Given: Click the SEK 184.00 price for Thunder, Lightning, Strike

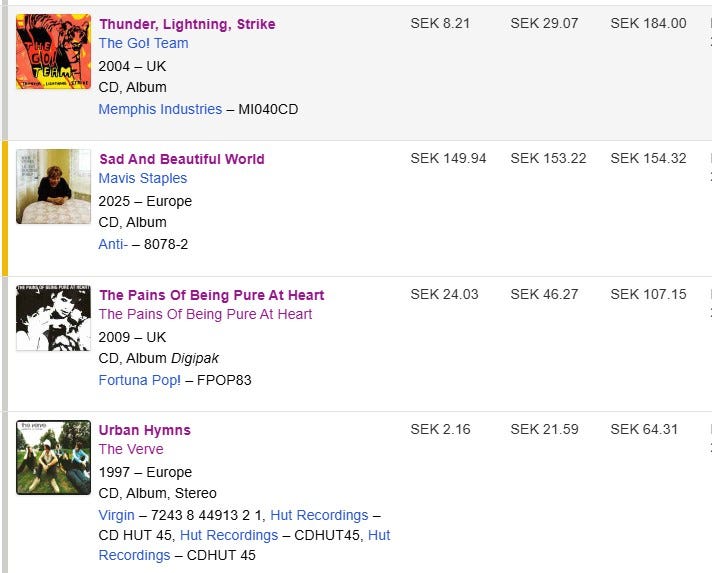Looking at the screenshot, I should [x=648, y=23].
